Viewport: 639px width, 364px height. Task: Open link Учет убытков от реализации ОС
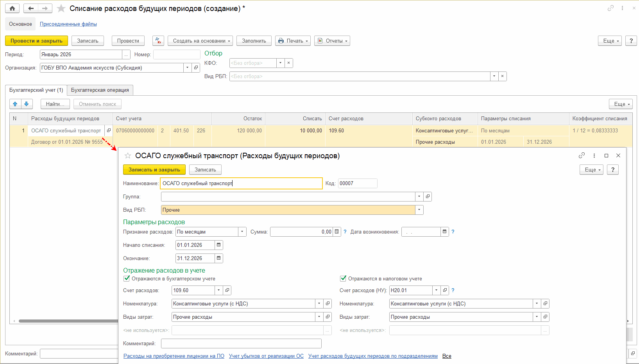pyautogui.click(x=266, y=356)
